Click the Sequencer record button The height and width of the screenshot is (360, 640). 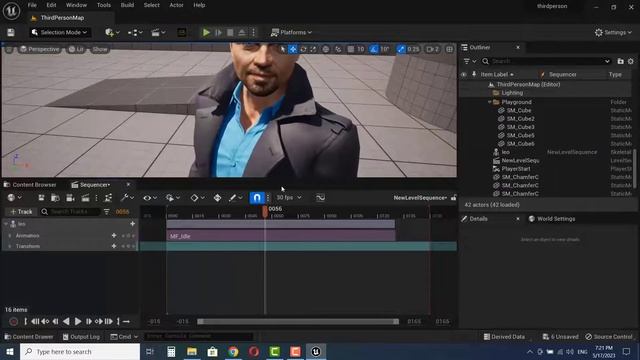[x=13, y=322]
